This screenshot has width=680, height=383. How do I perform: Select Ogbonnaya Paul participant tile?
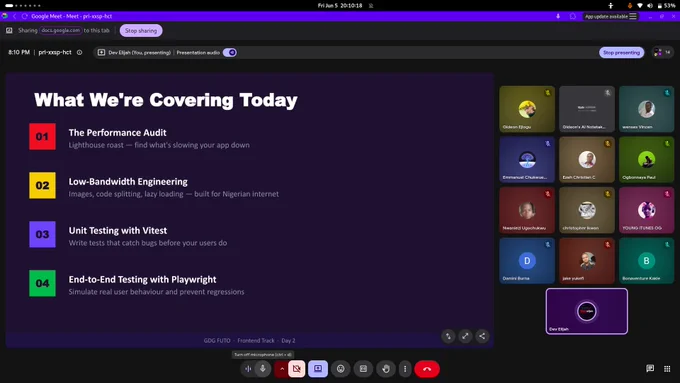647,160
